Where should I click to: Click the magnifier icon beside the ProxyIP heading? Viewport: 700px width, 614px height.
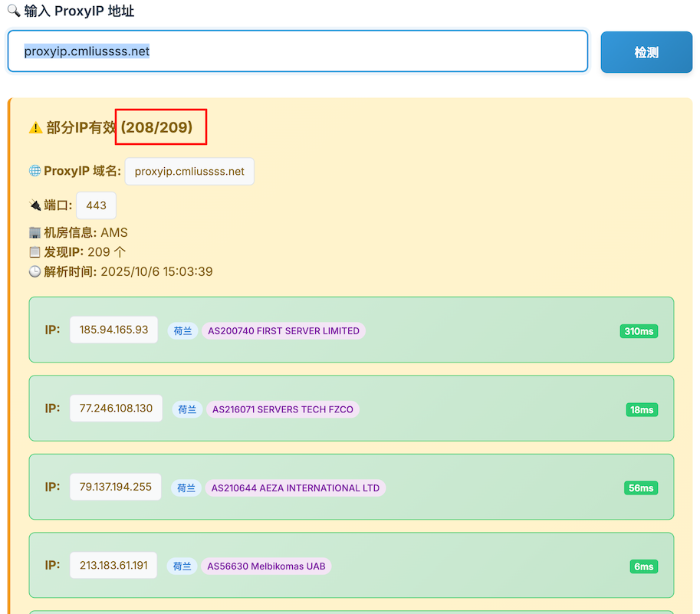click(14, 11)
